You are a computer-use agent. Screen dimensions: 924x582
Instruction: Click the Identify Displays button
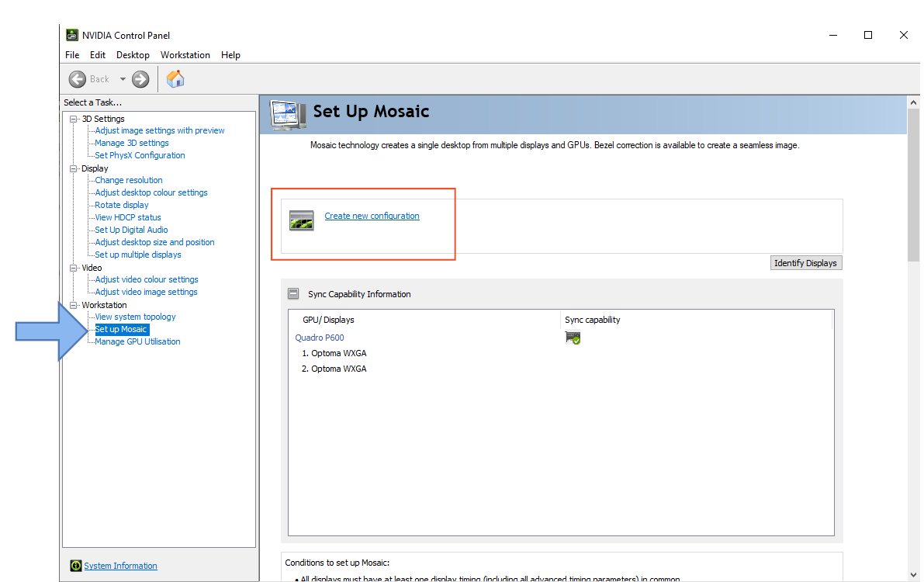pos(805,263)
